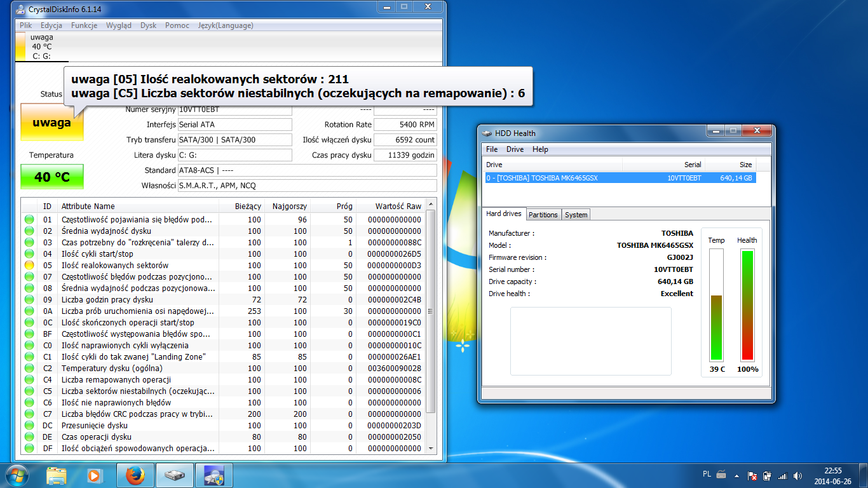Open the Windows Start menu
868x488 pixels.
coord(17,475)
